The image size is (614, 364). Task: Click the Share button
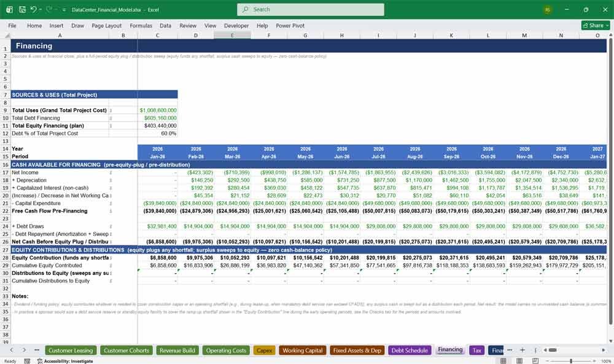coord(596,25)
